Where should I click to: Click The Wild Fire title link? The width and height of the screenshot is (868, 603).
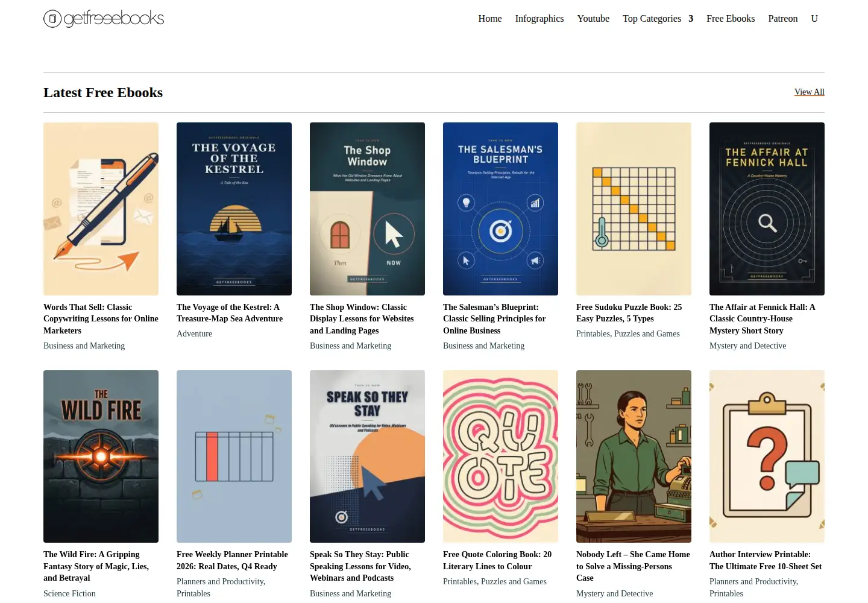pyautogui.click(x=96, y=566)
